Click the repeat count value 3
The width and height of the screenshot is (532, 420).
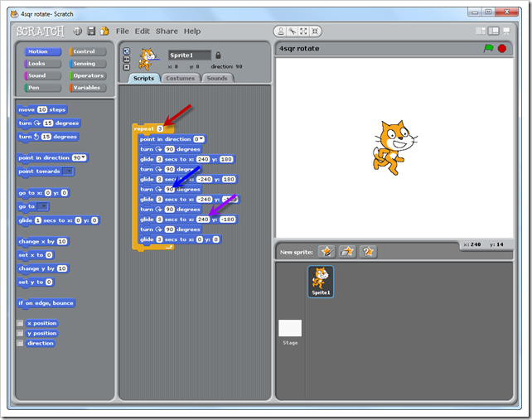click(160, 129)
